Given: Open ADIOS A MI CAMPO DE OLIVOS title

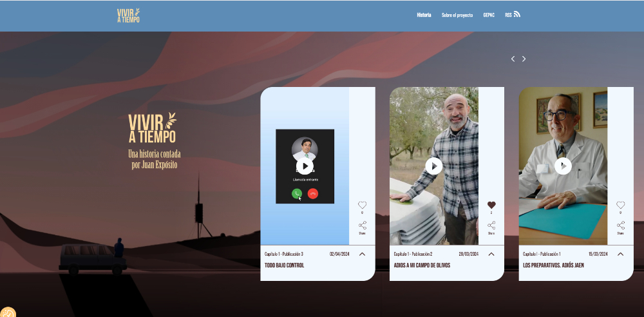Looking at the screenshot, I should (x=422, y=265).
